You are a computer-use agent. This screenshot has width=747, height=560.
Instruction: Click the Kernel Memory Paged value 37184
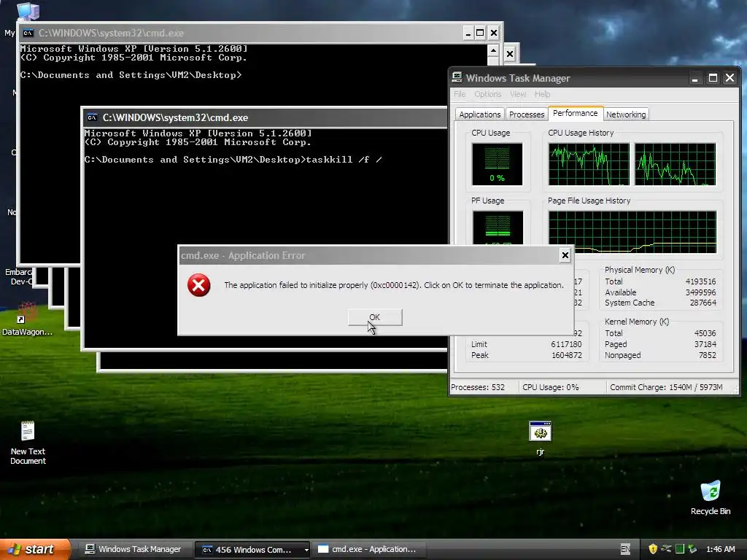tap(705, 344)
